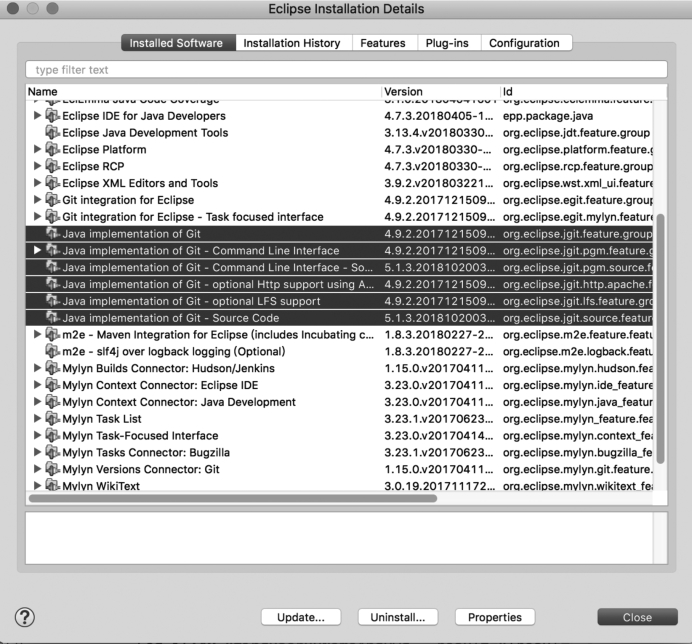Expand Eclipse XML Editors and Tools
The width and height of the screenshot is (692, 644).
coord(38,183)
